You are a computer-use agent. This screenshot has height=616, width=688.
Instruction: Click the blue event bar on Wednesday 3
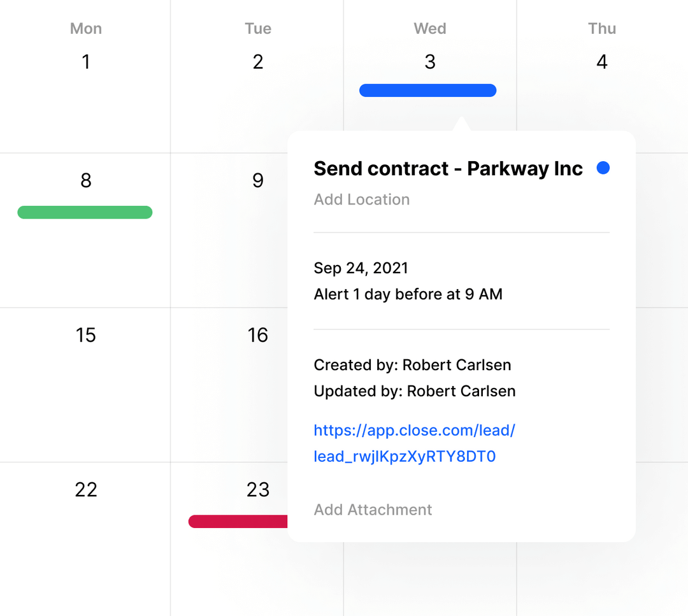tap(427, 90)
